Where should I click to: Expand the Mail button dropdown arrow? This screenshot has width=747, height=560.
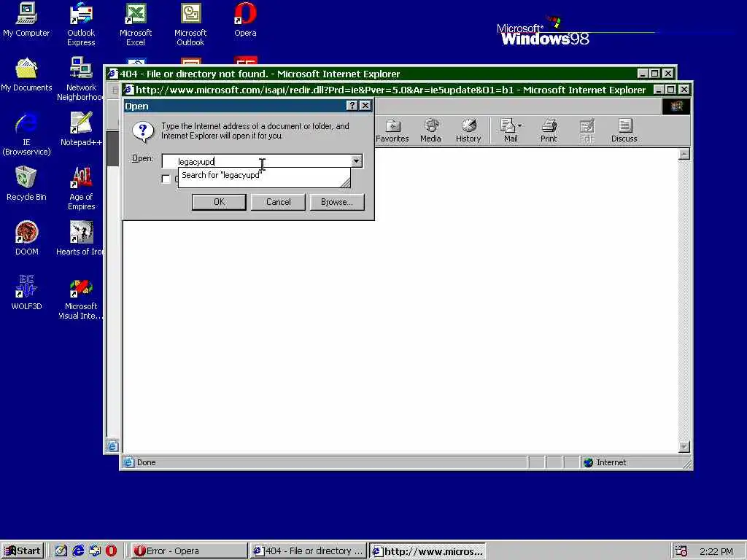coord(519,125)
